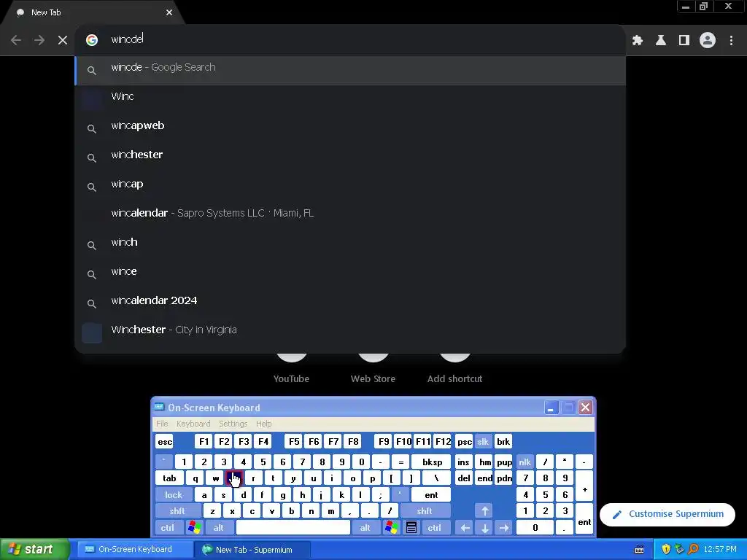The image size is (747, 560).
Task: Click the Google icon in address bar
Action: [92, 40]
